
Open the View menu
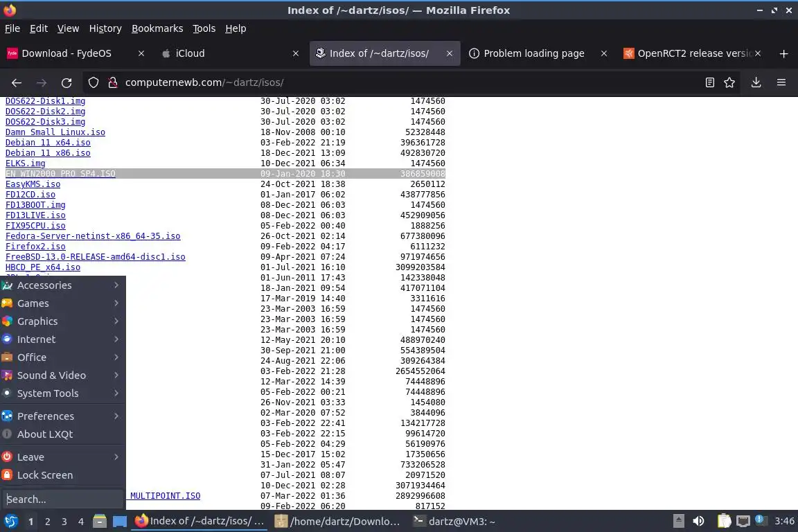[68, 28]
